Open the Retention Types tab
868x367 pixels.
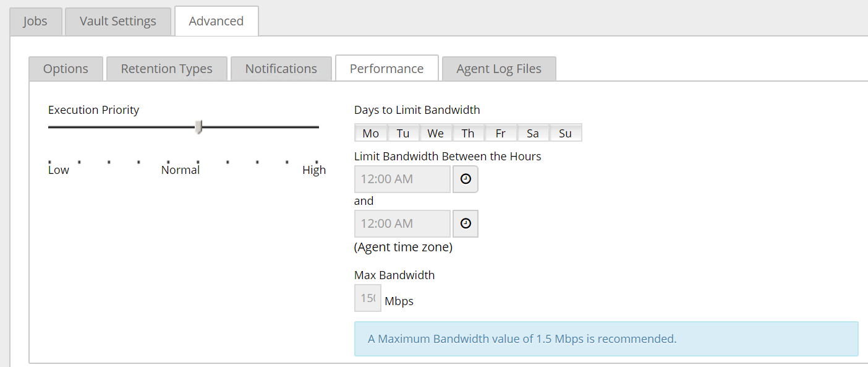click(x=166, y=68)
